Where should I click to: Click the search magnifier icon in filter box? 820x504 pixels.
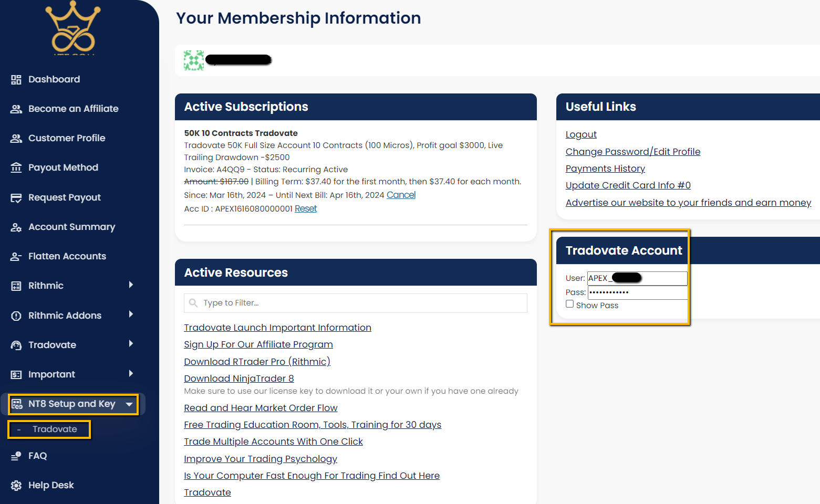[x=193, y=303]
